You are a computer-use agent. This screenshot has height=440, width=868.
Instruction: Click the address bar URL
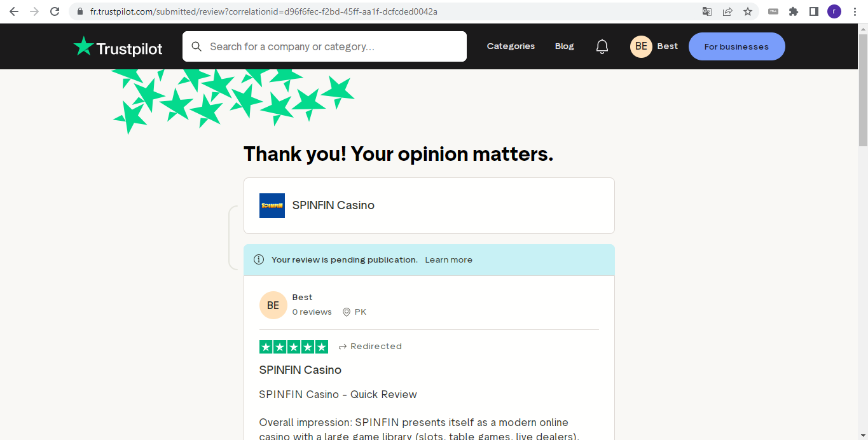(264, 11)
